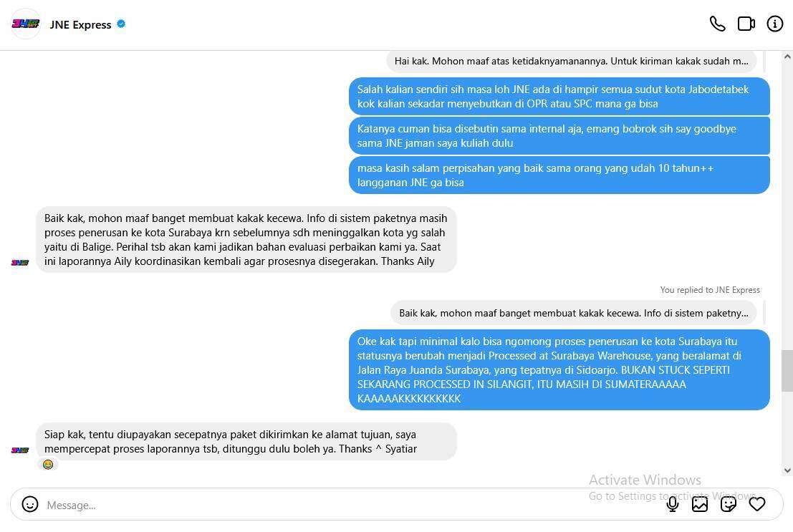Jump to quoted reply 'Hai kak. Mohon maaf'

pos(572,61)
